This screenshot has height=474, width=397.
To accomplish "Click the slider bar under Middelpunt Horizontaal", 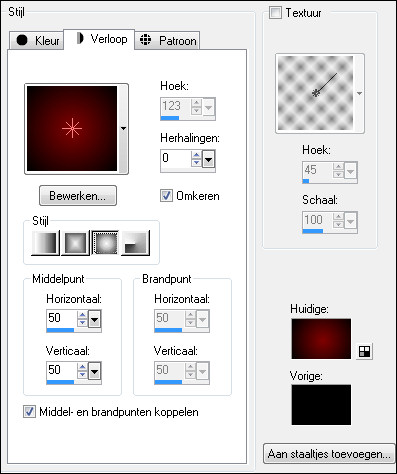I will click(74, 330).
